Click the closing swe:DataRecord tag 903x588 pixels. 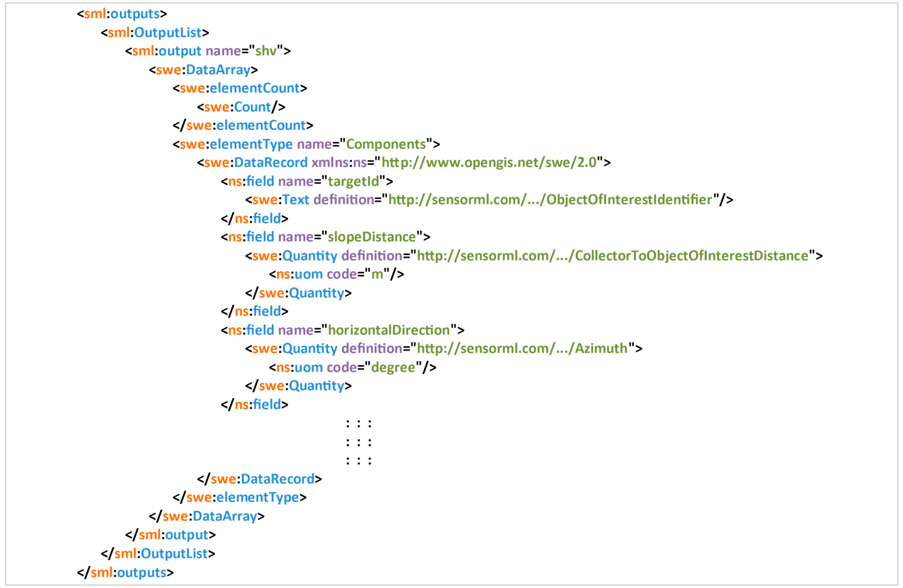tap(259, 479)
